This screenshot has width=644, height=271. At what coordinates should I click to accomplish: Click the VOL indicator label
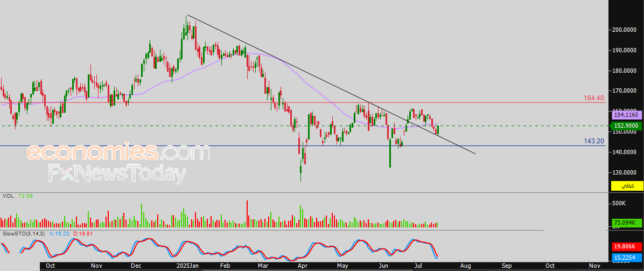click(x=8, y=196)
